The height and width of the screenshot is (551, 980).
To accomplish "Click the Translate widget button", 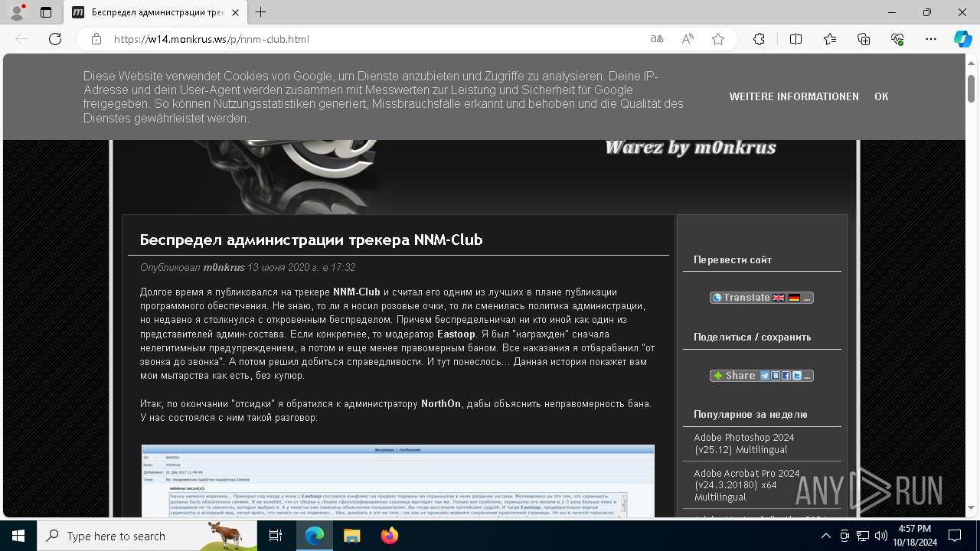I will (761, 298).
